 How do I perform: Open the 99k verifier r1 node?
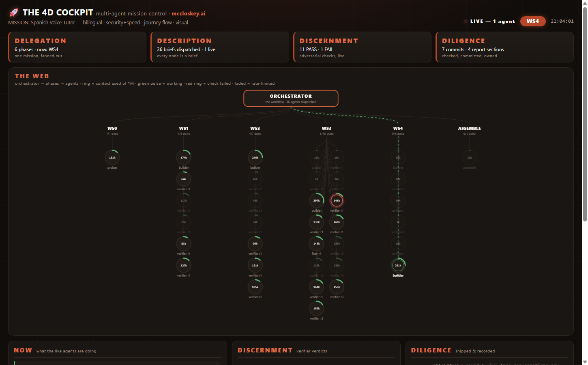tap(255, 244)
